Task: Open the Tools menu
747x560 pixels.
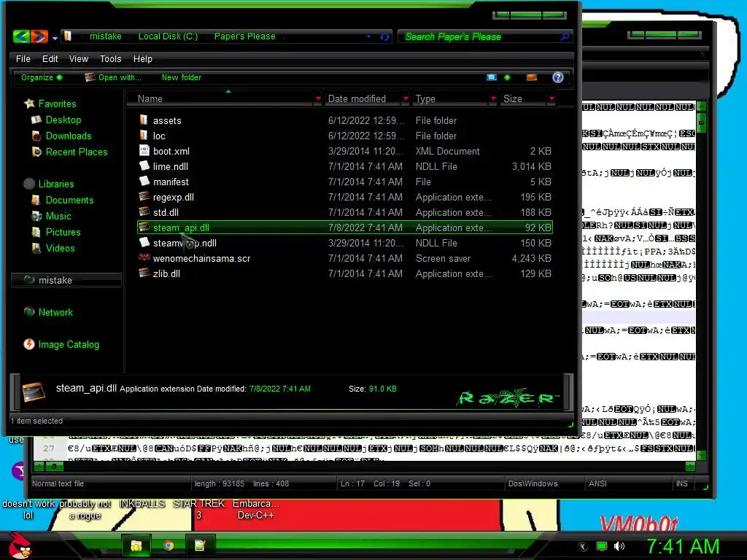Action: (111, 58)
